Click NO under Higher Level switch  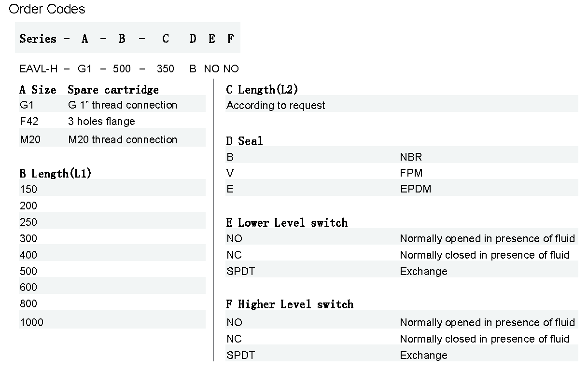click(x=234, y=322)
